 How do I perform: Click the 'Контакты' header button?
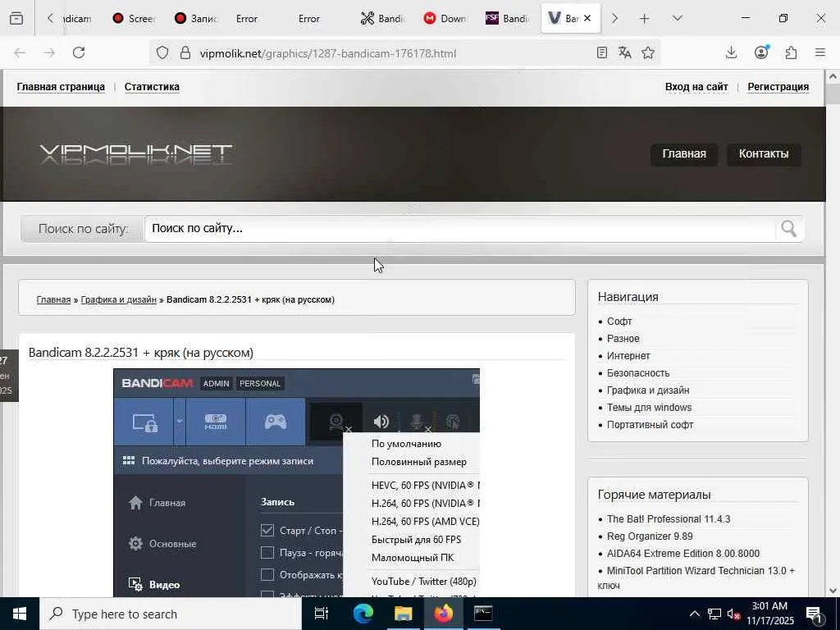tap(764, 154)
